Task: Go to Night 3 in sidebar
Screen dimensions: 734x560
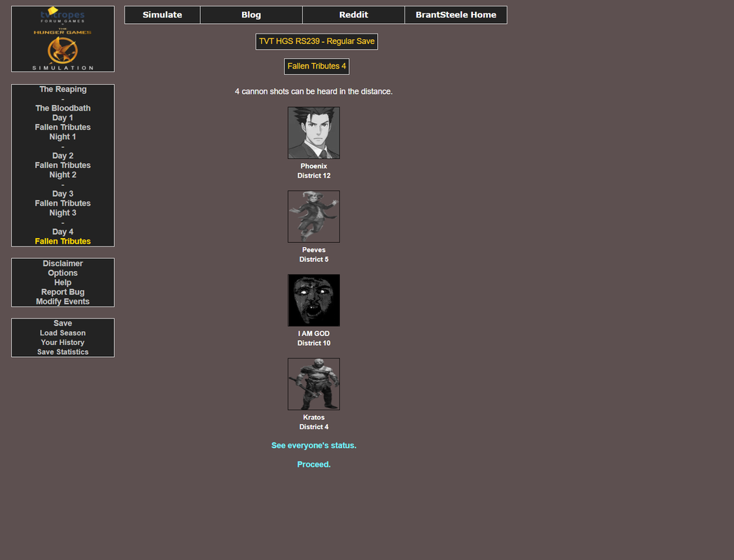Action: 63,213
